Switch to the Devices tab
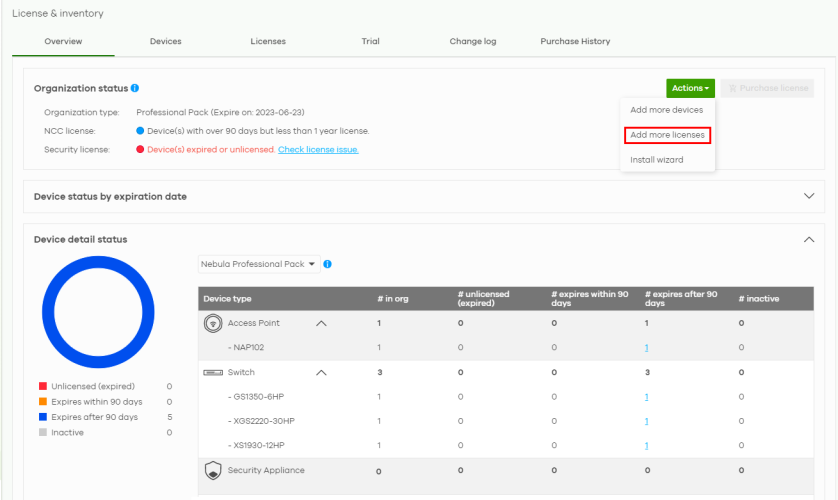The image size is (838, 500). (165, 41)
